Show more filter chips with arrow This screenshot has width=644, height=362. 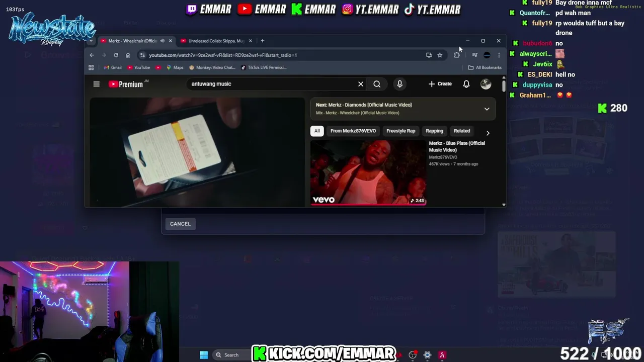[488, 133]
